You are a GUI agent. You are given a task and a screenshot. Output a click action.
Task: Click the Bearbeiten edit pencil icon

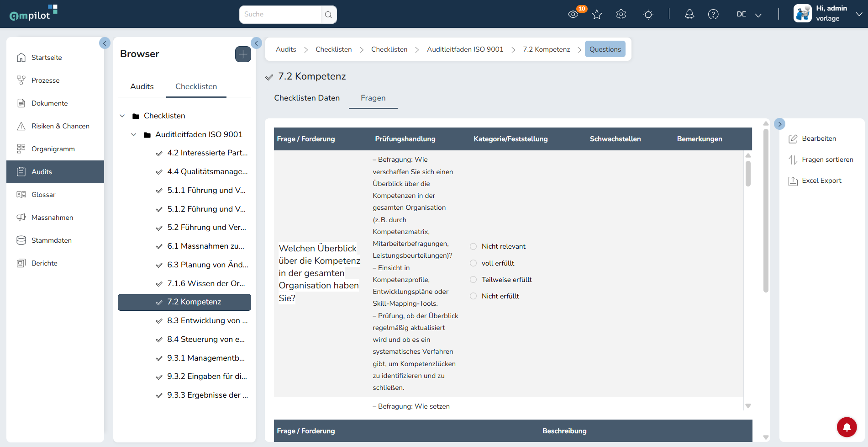(x=793, y=139)
